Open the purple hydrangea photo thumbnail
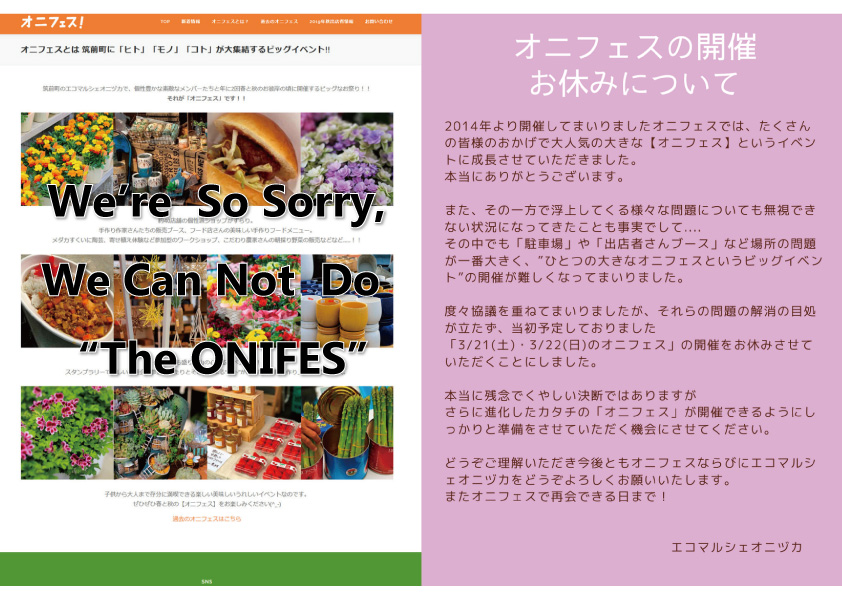The image size is (842, 595). pyautogui.click(x=347, y=159)
